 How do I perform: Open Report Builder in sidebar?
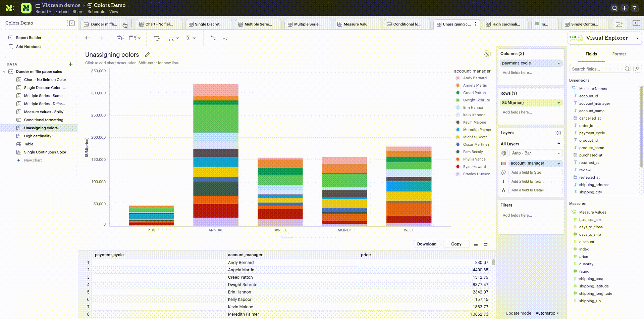[29, 38]
